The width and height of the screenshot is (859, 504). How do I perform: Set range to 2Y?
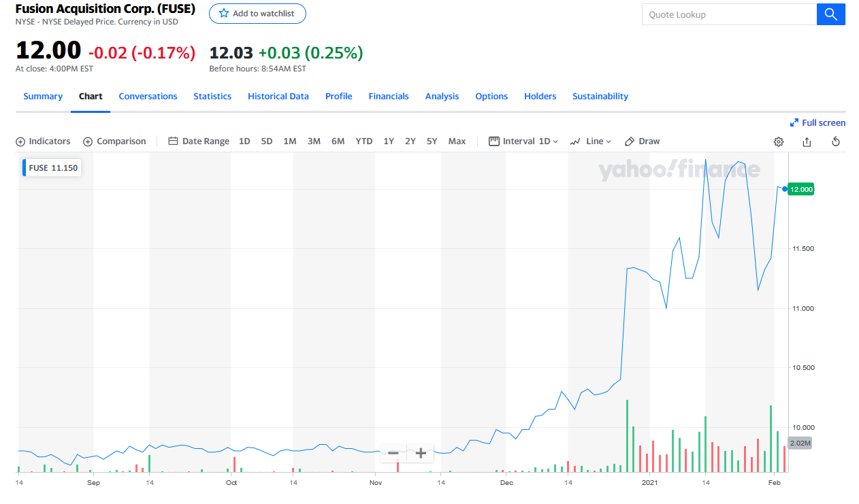point(410,141)
